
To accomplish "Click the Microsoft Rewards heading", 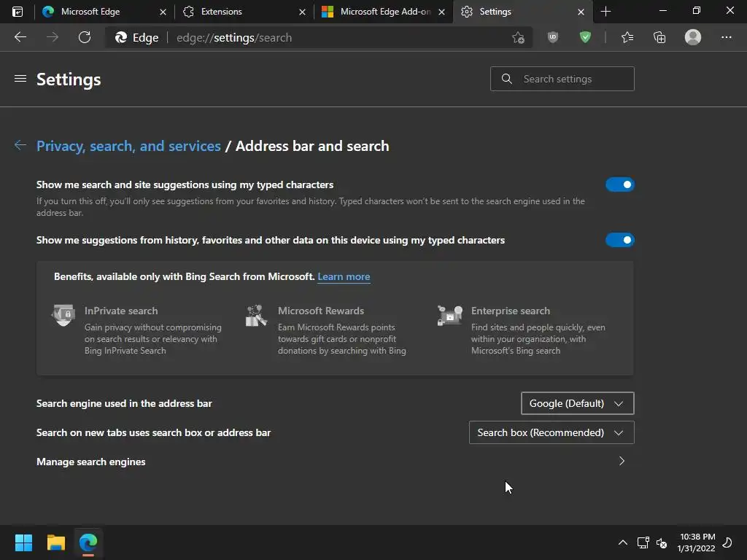I will pos(321,311).
